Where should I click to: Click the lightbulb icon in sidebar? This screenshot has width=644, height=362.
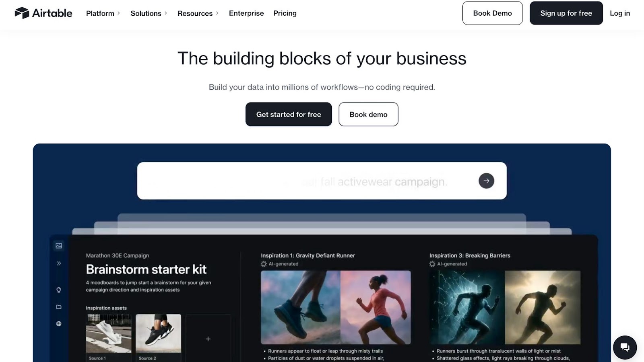(59, 290)
